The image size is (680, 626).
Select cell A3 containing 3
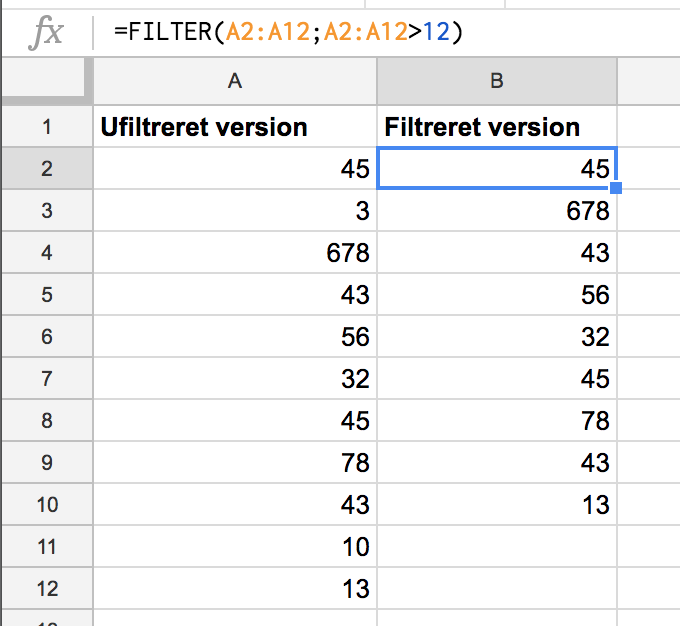(x=235, y=210)
